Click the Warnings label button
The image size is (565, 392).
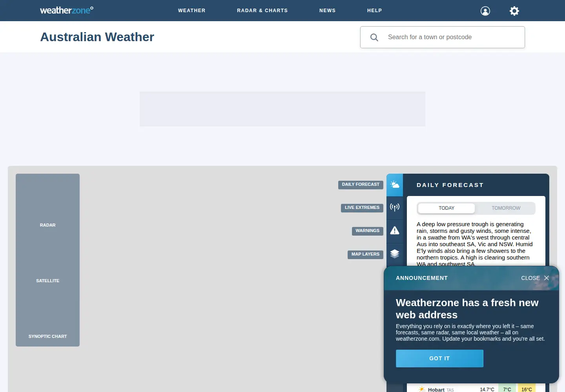(x=368, y=231)
